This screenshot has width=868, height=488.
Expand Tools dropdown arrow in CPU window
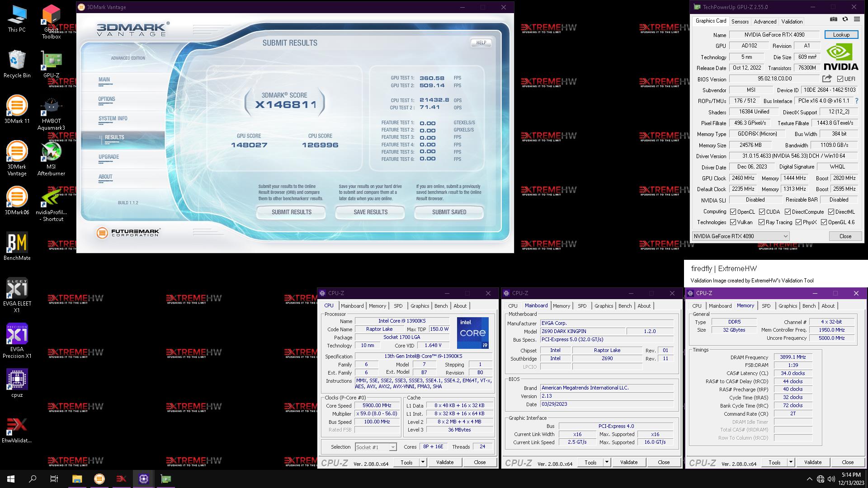pyautogui.click(x=423, y=462)
